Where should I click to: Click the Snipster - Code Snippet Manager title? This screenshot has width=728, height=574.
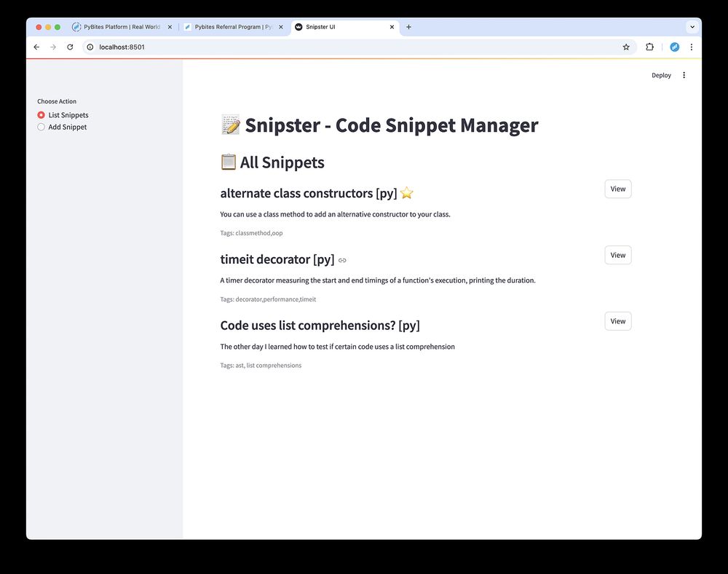[x=379, y=125]
